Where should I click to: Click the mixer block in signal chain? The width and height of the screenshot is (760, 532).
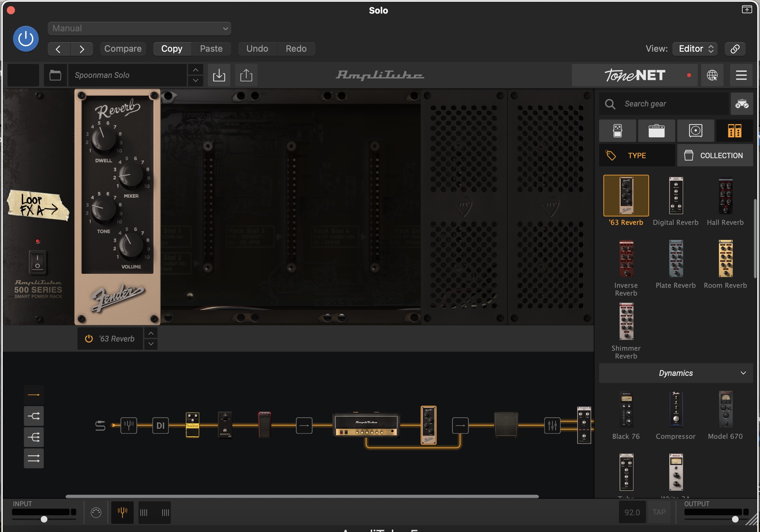click(552, 425)
